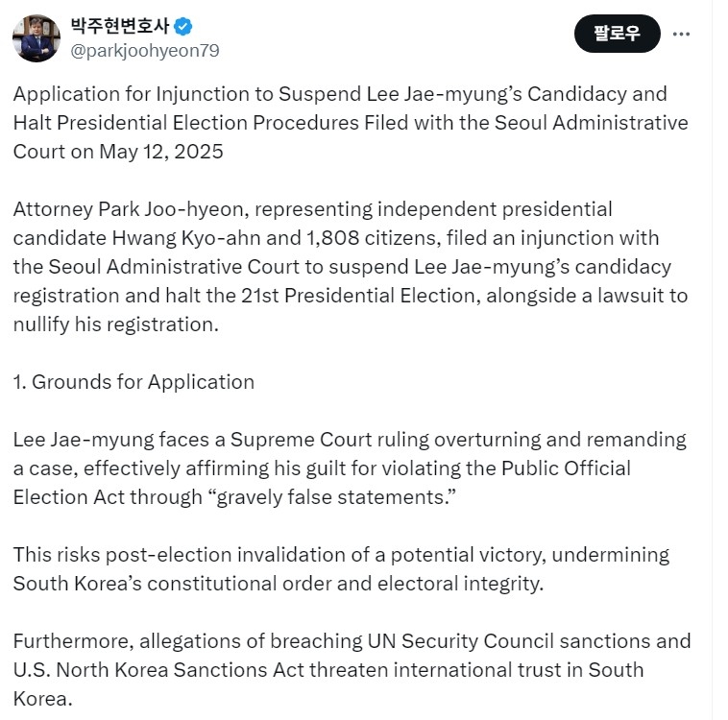Click the paragraph starting "This risks post-election"
Viewport: 728px width, 720px height.
[341, 569]
